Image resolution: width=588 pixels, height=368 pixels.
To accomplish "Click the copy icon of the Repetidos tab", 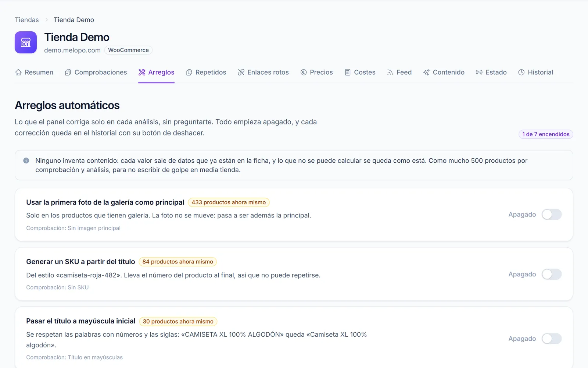I will [x=189, y=72].
